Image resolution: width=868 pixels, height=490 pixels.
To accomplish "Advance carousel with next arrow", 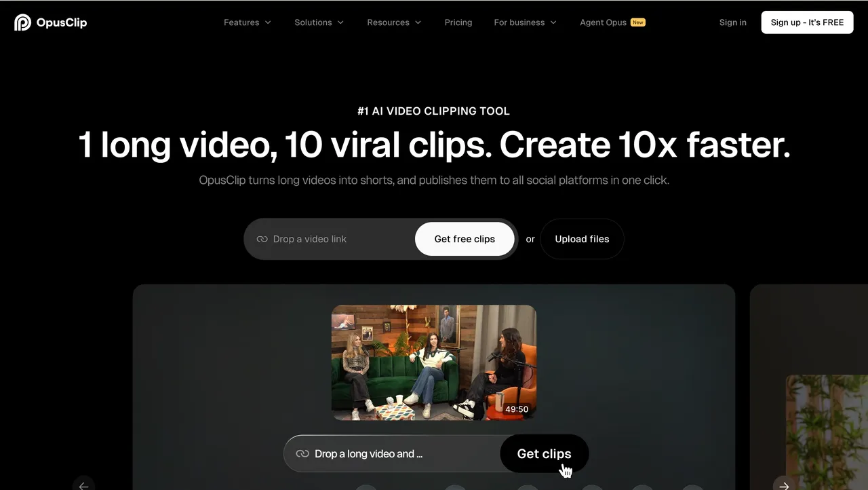I will coord(784,485).
